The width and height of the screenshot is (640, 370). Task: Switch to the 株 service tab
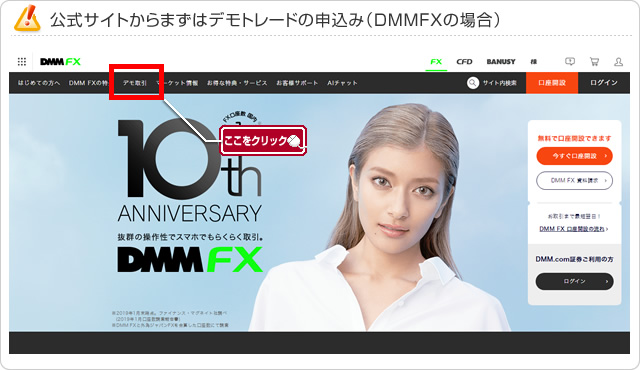click(x=533, y=62)
